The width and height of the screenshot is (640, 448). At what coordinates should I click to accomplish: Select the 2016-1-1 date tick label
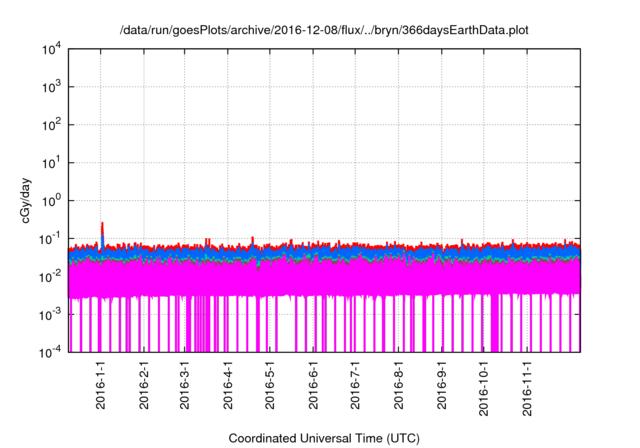101,385
